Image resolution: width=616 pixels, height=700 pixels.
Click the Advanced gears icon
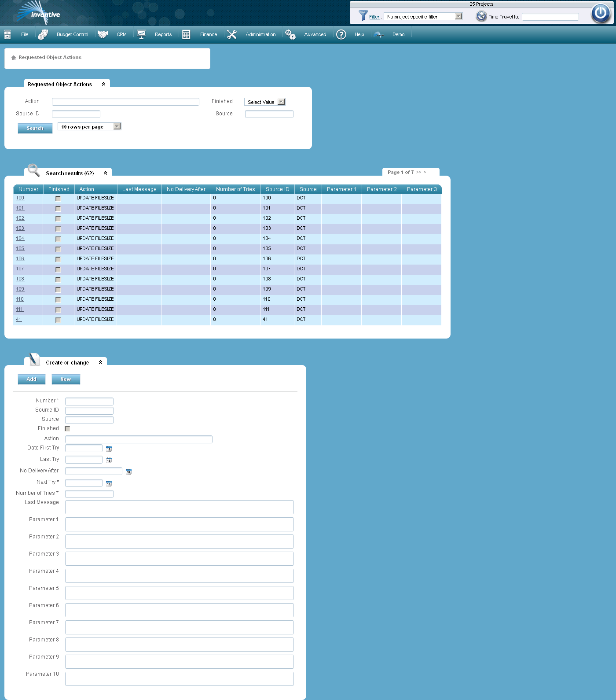point(290,34)
